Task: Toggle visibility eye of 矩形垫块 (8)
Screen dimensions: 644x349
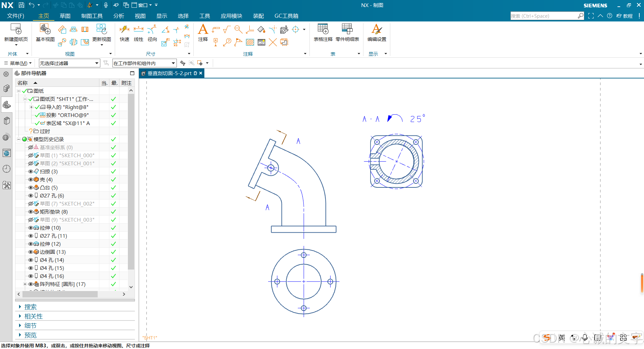Action: pos(31,212)
